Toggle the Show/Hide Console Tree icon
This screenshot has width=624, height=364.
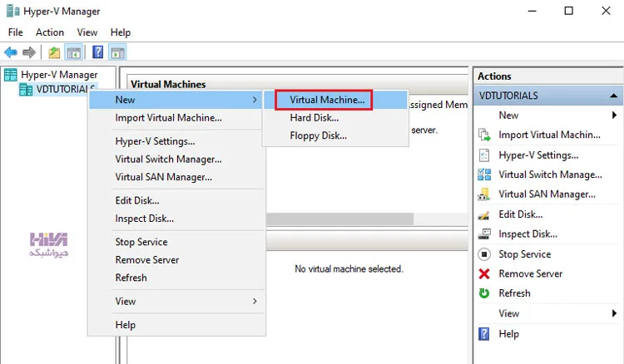[x=73, y=52]
